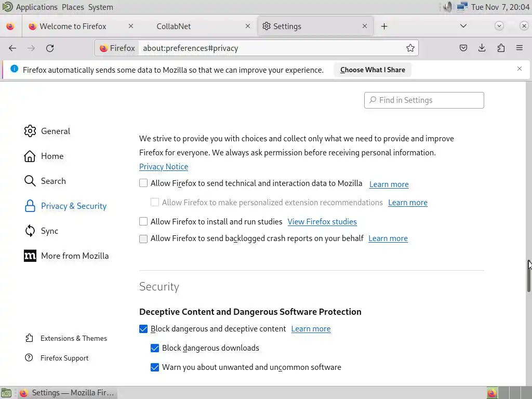The width and height of the screenshot is (532, 399).
Task: Open the Extensions puzzle icon
Action: pos(501,48)
